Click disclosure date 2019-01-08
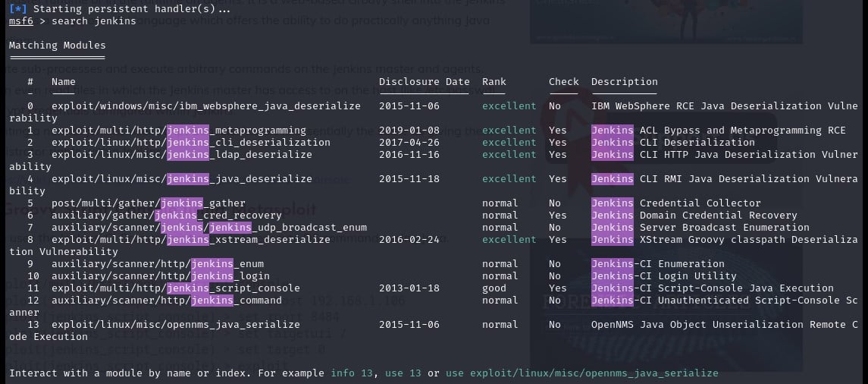The image size is (868, 384). pyautogui.click(x=409, y=131)
